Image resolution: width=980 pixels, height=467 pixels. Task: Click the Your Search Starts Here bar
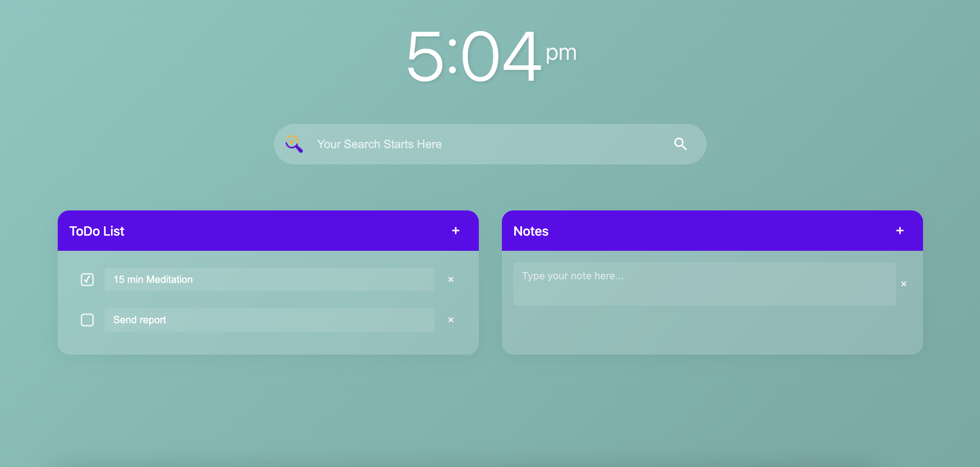click(x=489, y=144)
